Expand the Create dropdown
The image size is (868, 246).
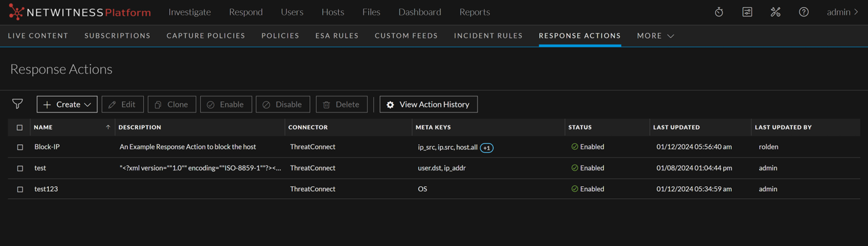tap(67, 104)
